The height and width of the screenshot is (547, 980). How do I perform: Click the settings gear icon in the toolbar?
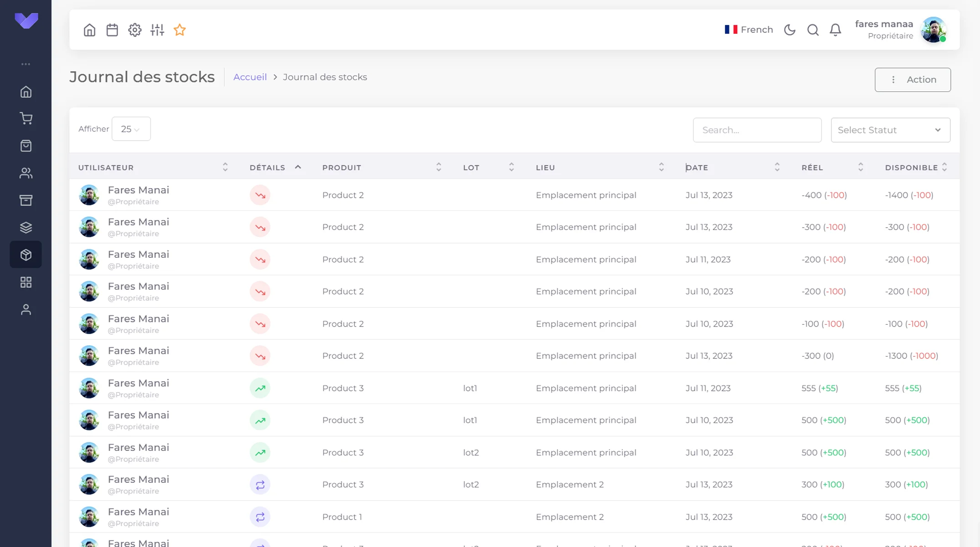tap(134, 30)
